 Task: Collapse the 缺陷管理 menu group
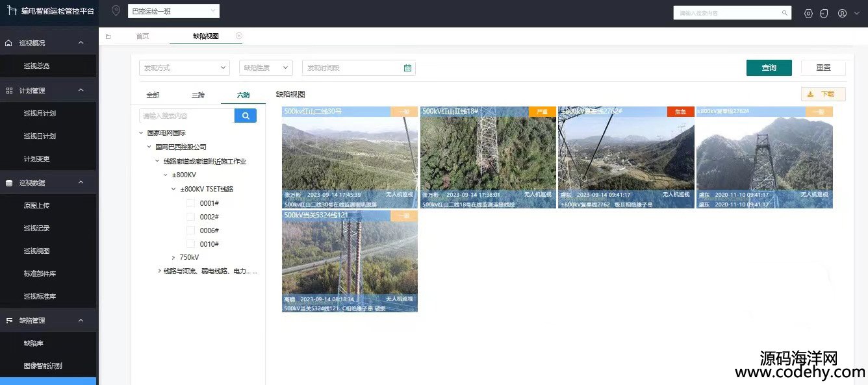tap(81, 320)
